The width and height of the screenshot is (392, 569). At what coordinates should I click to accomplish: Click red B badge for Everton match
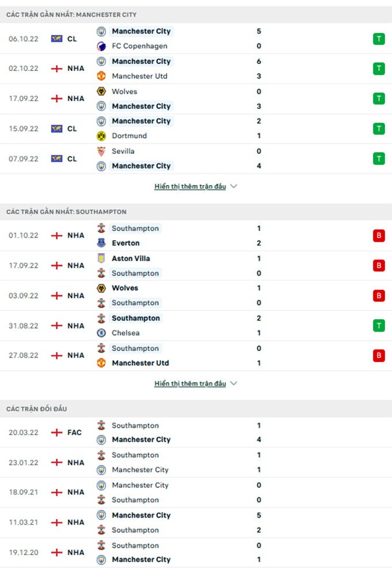379,236
